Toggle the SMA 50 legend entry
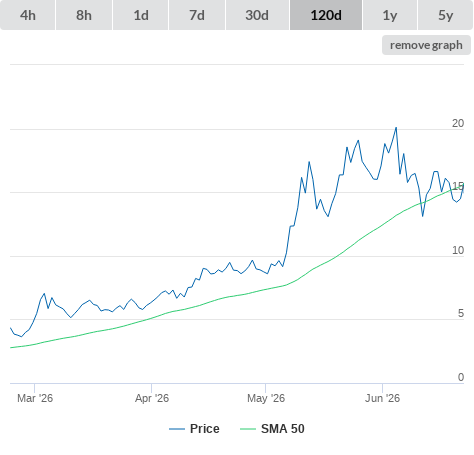 (283, 429)
